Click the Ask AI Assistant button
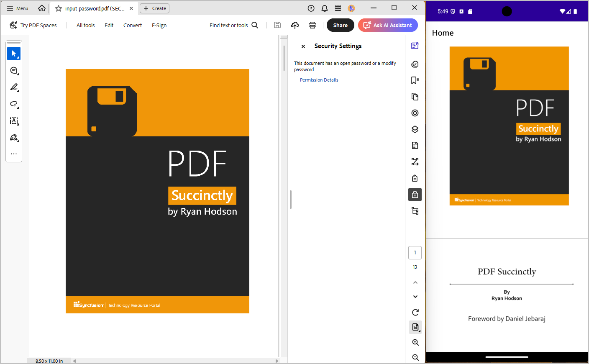The image size is (589, 364). (x=388, y=25)
